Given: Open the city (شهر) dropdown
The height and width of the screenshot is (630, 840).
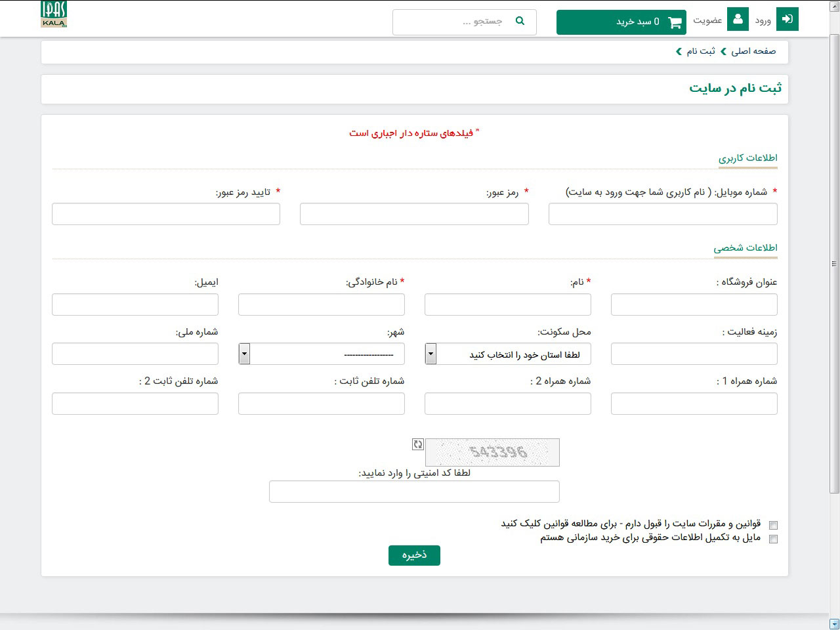Looking at the screenshot, I should (x=322, y=354).
